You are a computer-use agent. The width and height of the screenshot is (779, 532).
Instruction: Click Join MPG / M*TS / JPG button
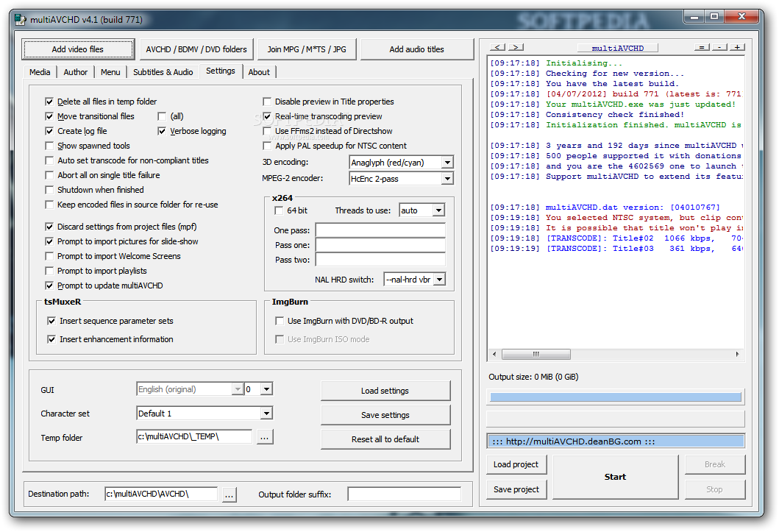pos(307,49)
